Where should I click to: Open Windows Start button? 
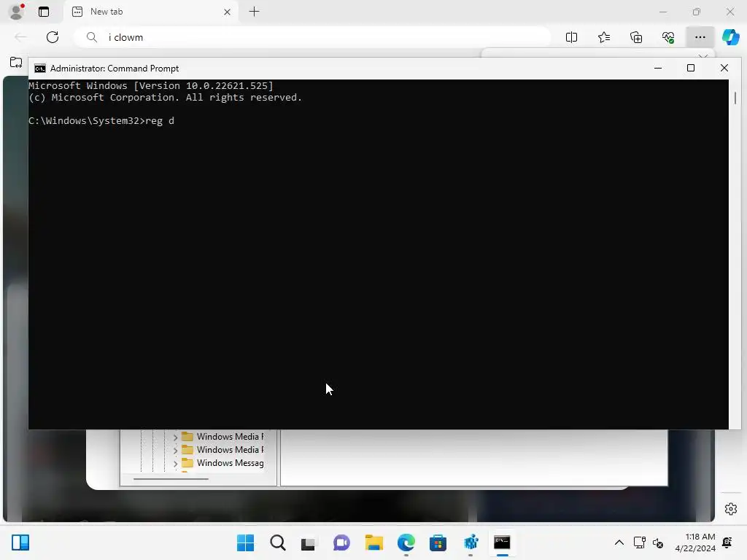(245, 542)
